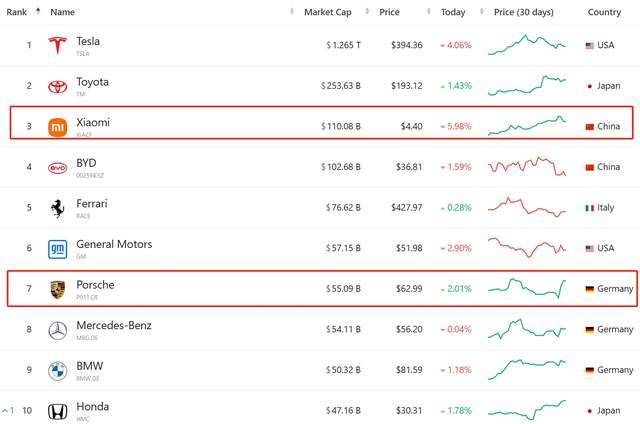Click Honda's 30-day price chart
Screen dimensions: 640x424
(527, 410)
